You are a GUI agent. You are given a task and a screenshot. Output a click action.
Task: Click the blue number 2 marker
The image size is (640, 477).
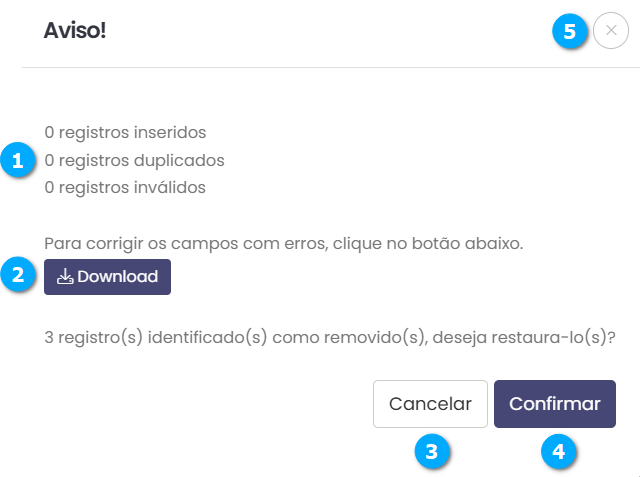[x=17, y=276]
